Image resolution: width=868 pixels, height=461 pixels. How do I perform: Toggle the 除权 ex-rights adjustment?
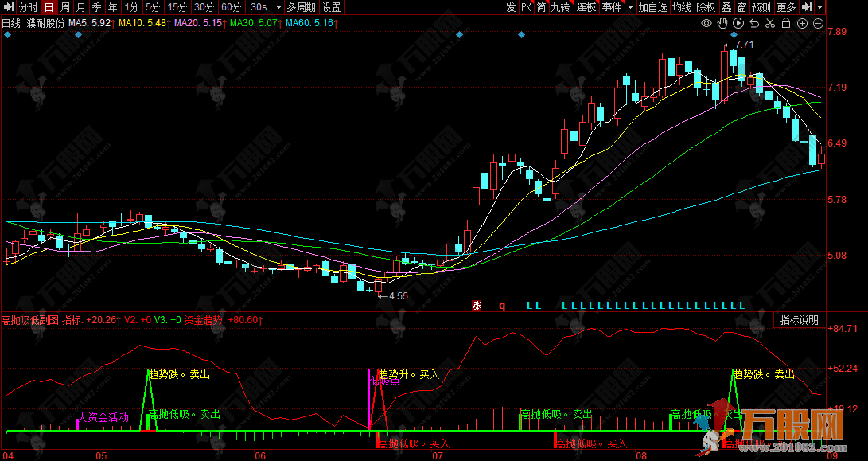[706, 7]
